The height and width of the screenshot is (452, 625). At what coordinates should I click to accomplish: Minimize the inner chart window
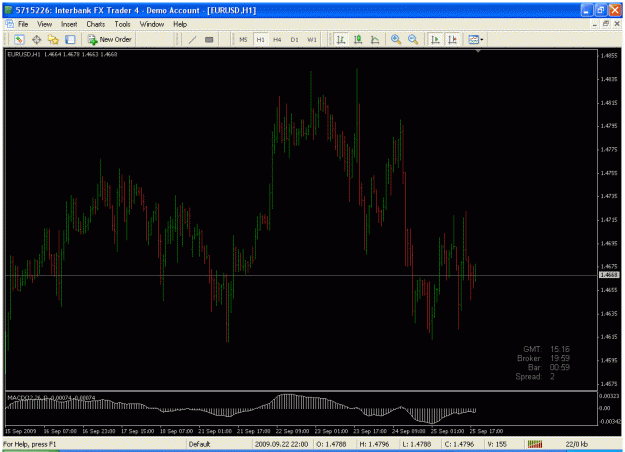coord(595,24)
